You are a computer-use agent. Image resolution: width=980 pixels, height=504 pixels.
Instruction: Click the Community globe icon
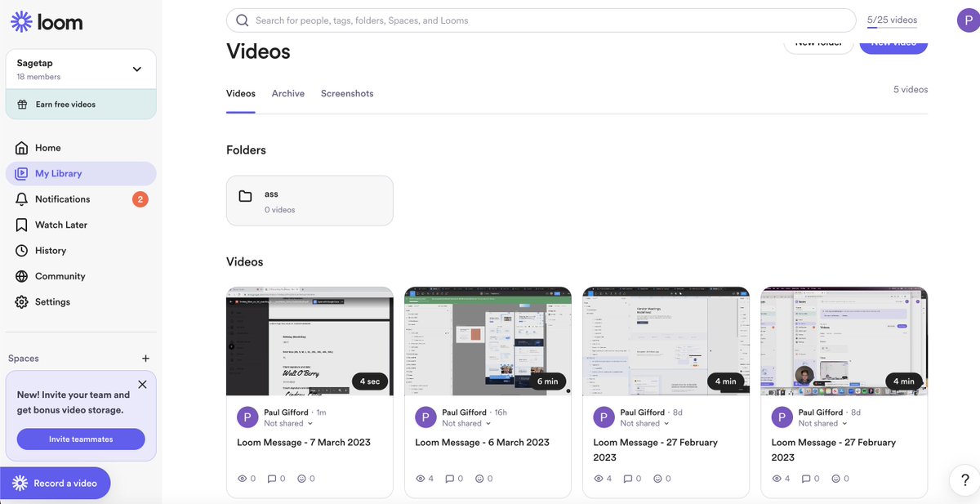tap(21, 276)
